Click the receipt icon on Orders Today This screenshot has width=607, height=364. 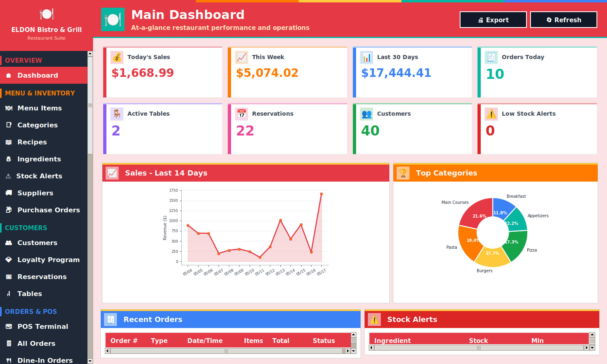tap(491, 57)
